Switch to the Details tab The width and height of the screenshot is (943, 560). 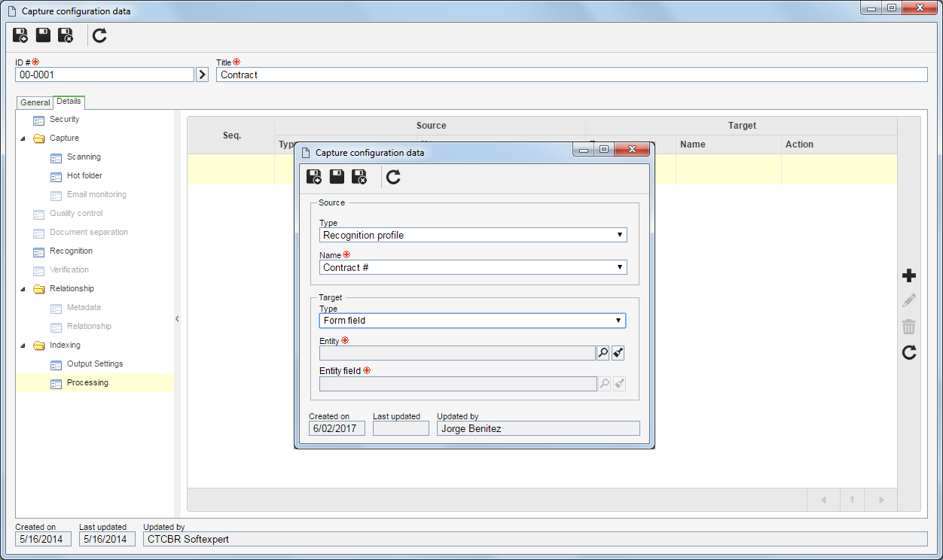click(69, 102)
